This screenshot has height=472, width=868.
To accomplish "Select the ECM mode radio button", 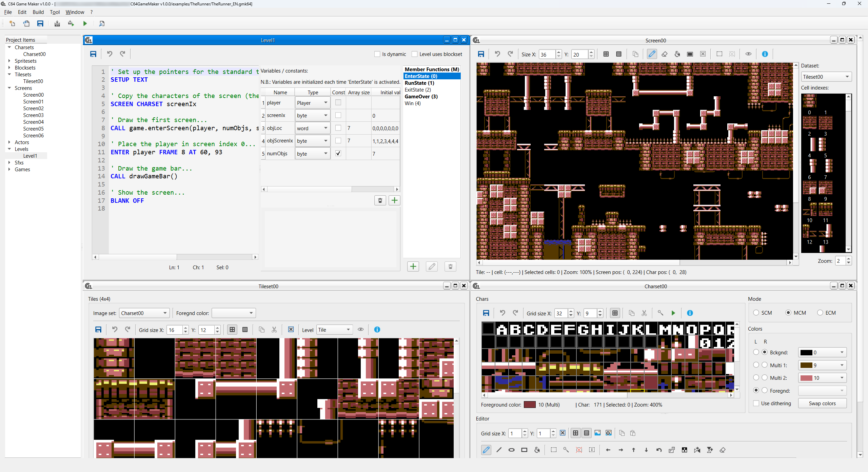I will click(820, 313).
